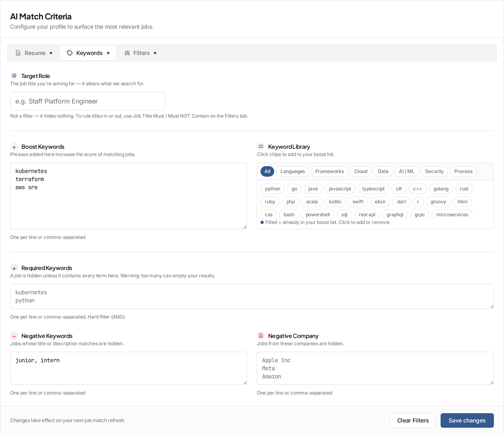Filter library by AI / ML
Viewport: 504px width, 435px height.
[406, 171]
